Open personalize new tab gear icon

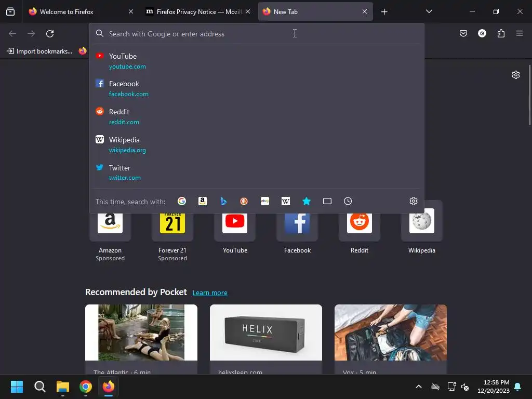tap(516, 75)
